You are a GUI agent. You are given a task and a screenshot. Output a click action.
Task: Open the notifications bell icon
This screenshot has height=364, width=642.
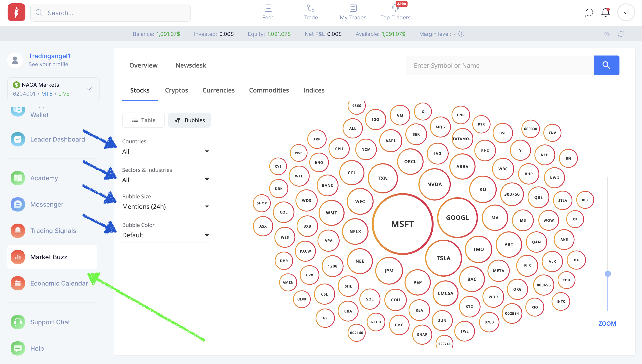[605, 12]
